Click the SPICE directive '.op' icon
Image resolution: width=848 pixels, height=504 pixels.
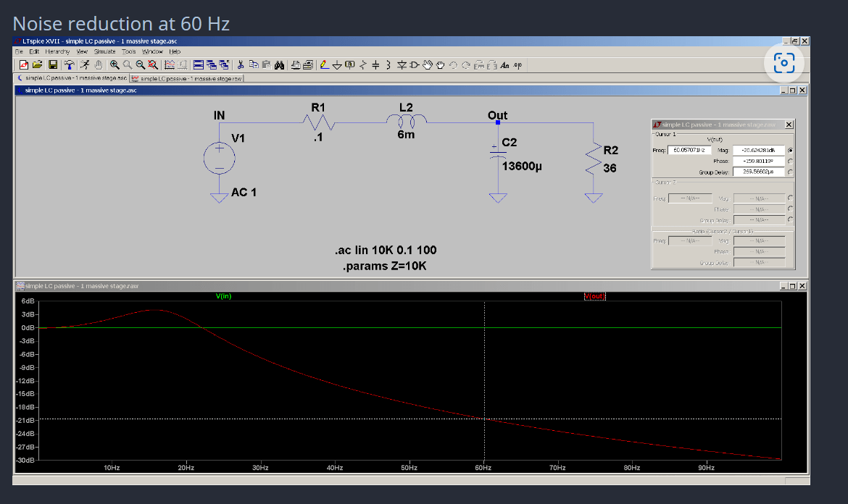click(517, 65)
